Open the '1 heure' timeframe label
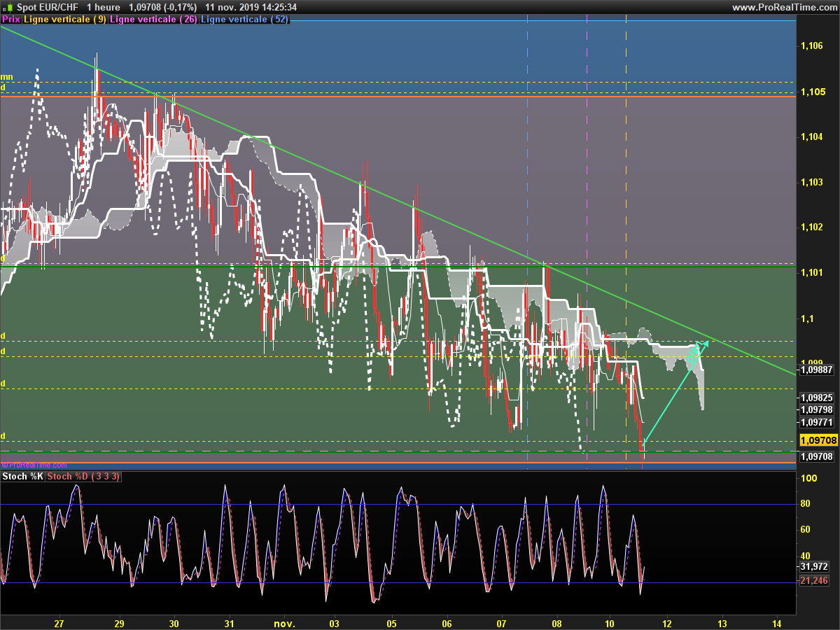Image resolution: width=840 pixels, height=630 pixels. (x=104, y=7)
